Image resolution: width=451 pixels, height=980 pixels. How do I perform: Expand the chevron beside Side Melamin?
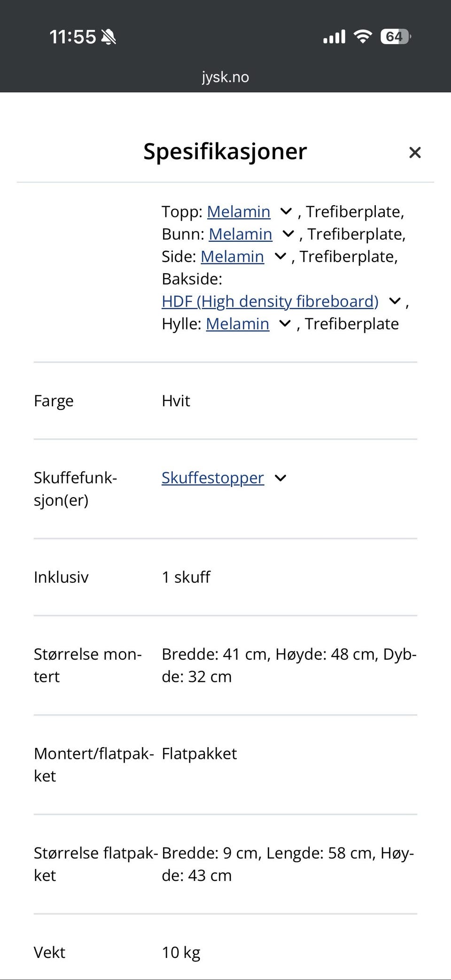point(279,256)
